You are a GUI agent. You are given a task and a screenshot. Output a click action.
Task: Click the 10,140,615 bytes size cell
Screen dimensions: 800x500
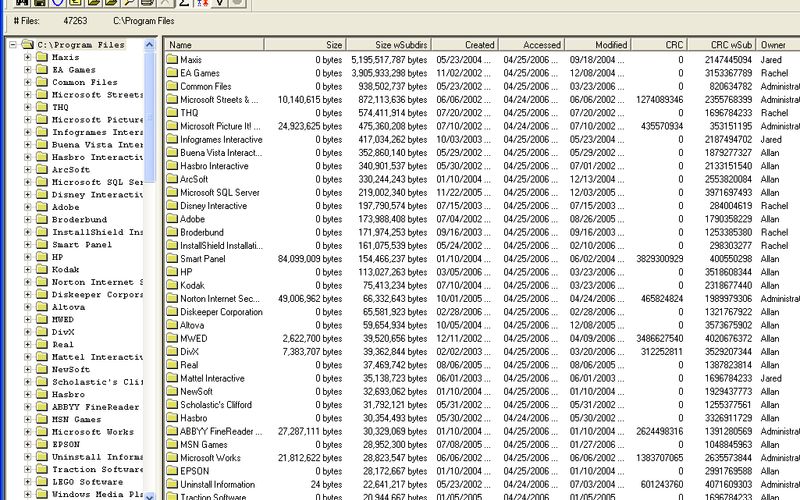(x=310, y=99)
